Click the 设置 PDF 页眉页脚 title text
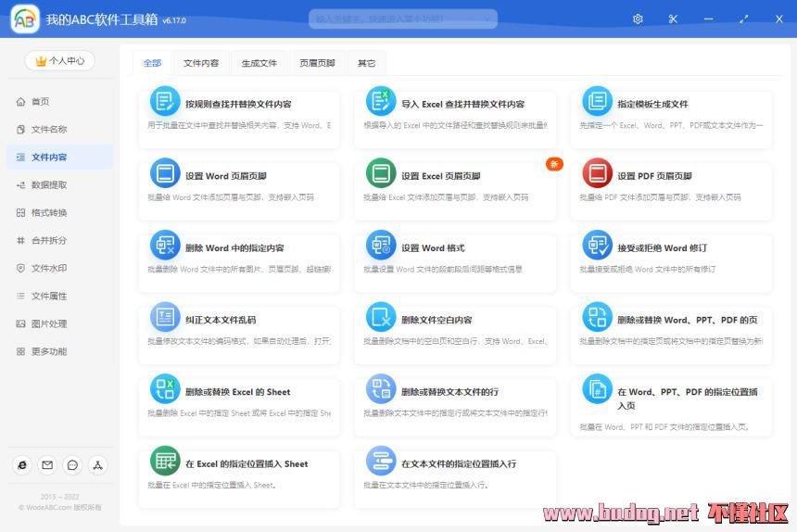This screenshot has width=797, height=532. 654,176
